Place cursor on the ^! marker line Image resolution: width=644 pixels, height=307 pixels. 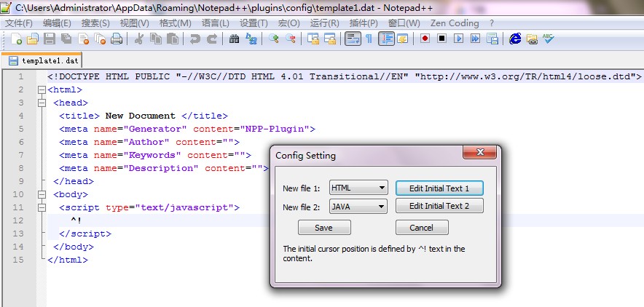(x=345, y=220)
